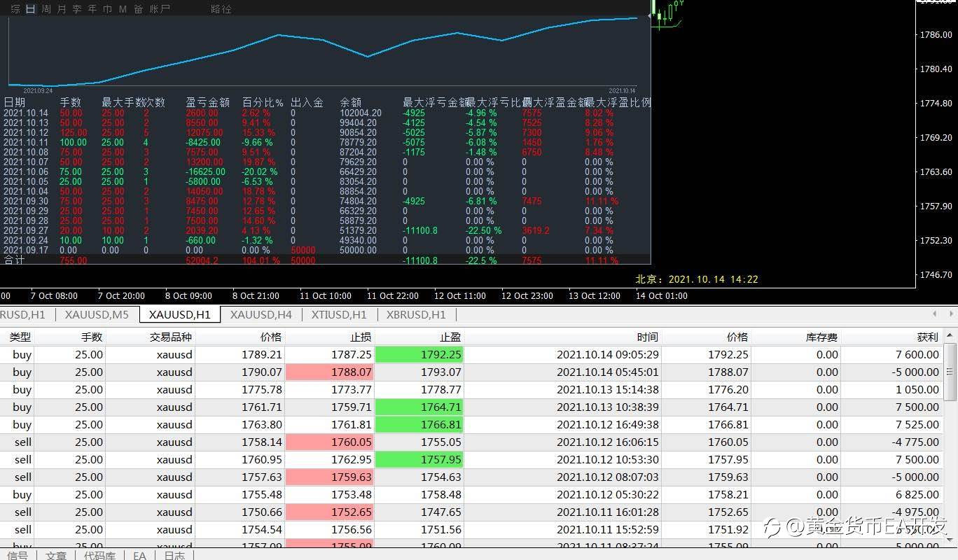Switch to the 代码库 terminal tab

click(x=99, y=555)
